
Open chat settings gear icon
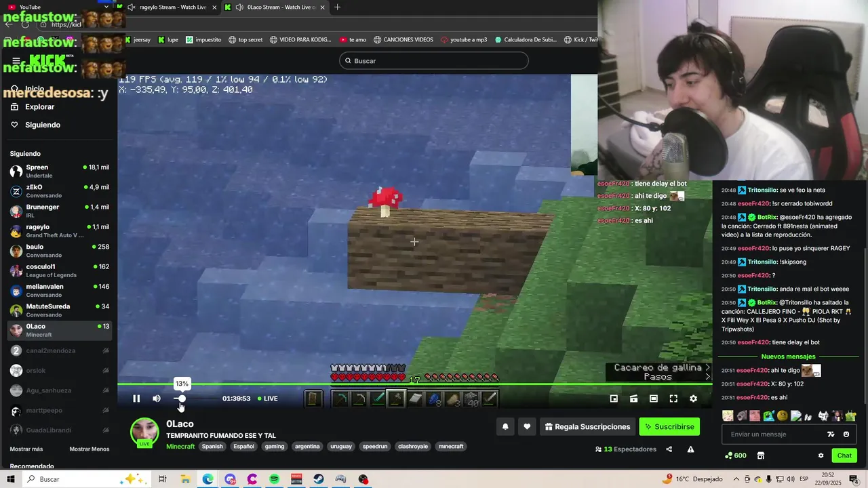pyautogui.click(x=821, y=455)
